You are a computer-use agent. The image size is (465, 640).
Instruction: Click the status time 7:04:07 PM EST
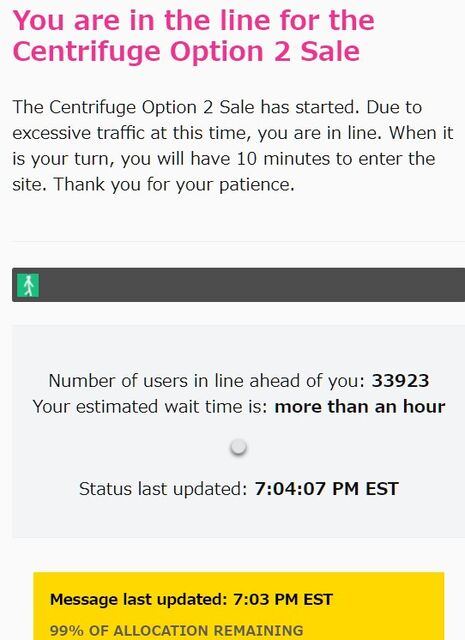[x=327, y=489]
